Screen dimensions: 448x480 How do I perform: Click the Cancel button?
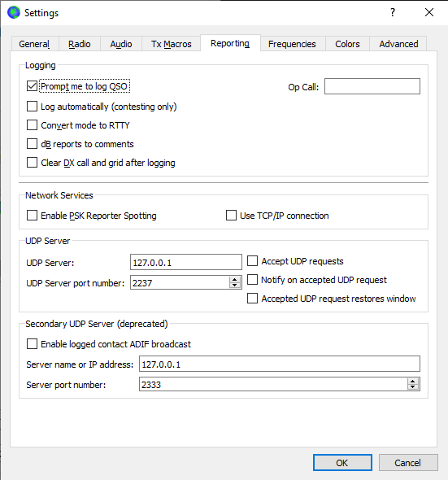(408, 463)
